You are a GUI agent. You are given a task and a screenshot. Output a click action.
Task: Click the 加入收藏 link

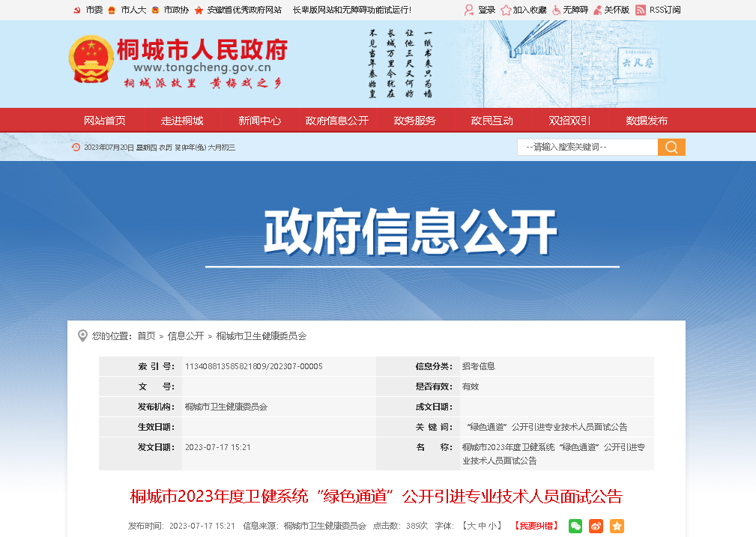click(x=530, y=10)
